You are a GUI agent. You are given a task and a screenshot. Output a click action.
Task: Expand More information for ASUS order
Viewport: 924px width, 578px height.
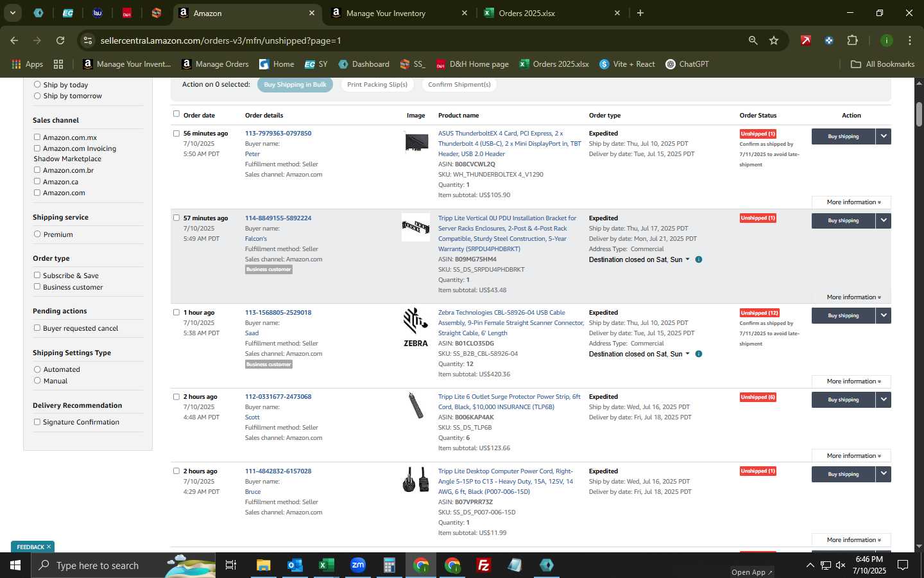coord(851,202)
